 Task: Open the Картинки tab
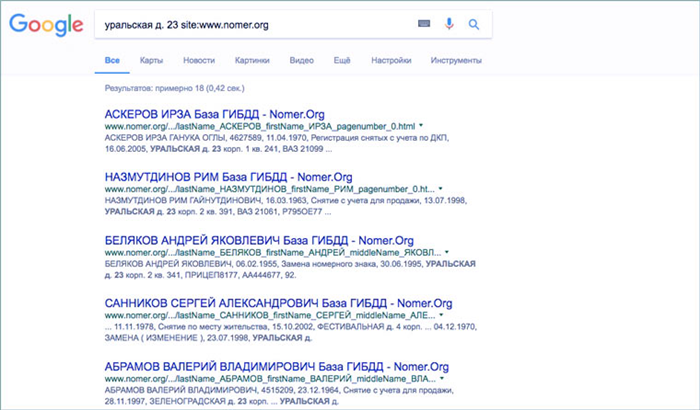click(x=252, y=60)
